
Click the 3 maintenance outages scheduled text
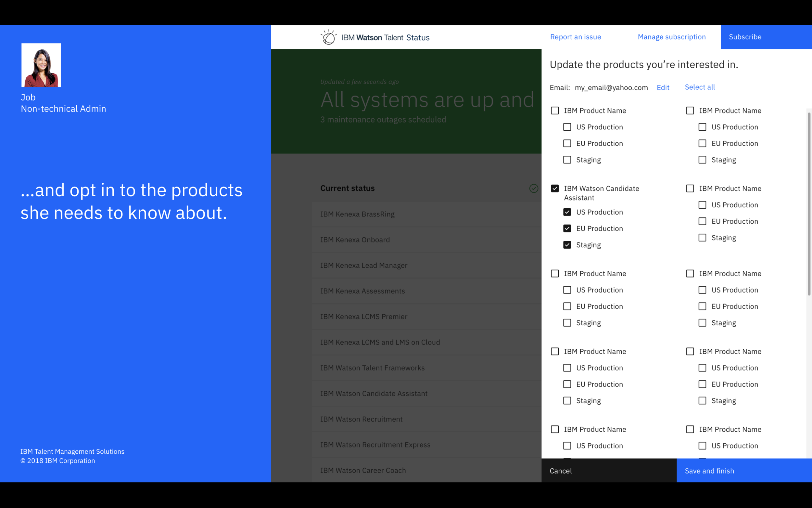point(383,120)
